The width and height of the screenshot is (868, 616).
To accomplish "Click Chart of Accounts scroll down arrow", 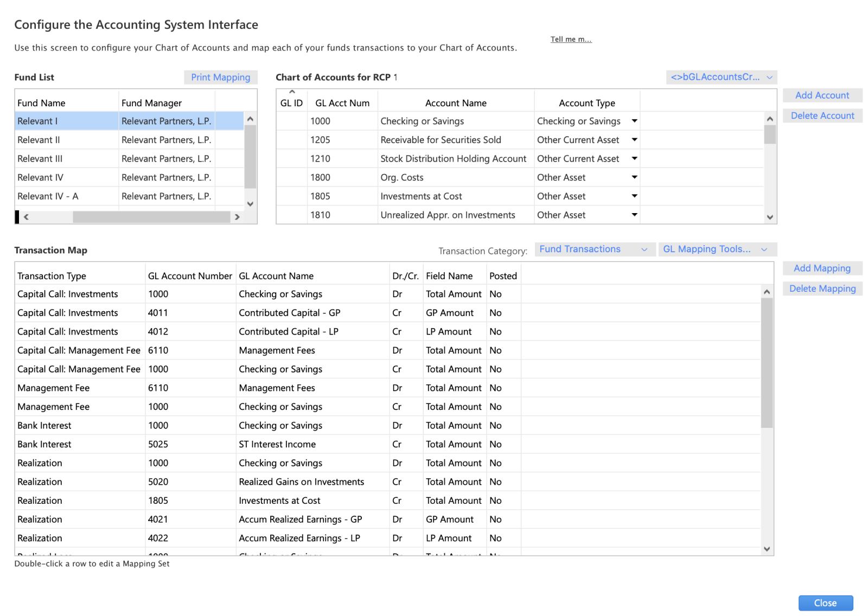I will click(769, 217).
